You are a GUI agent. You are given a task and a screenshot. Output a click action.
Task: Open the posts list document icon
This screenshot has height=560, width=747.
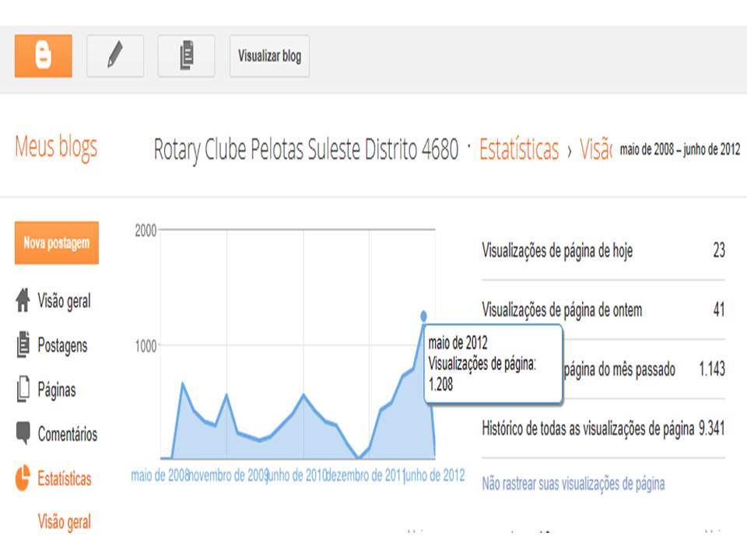[x=186, y=56]
